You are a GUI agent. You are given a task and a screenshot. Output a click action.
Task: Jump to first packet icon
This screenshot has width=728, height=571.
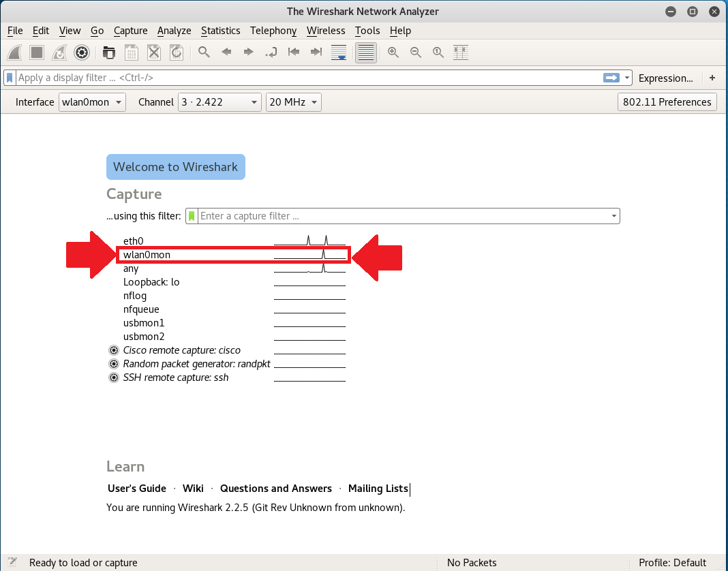pyautogui.click(x=293, y=52)
